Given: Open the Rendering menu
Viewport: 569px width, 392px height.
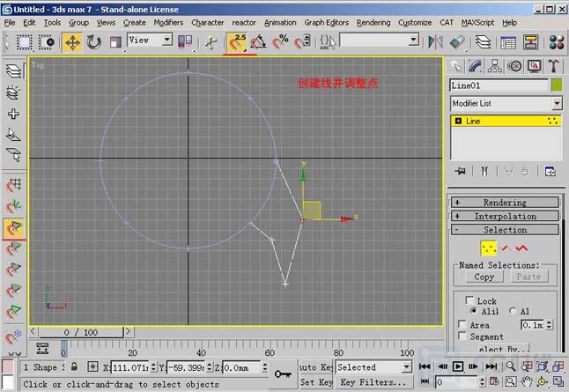Looking at the screenshot, I should click(373, 23).
